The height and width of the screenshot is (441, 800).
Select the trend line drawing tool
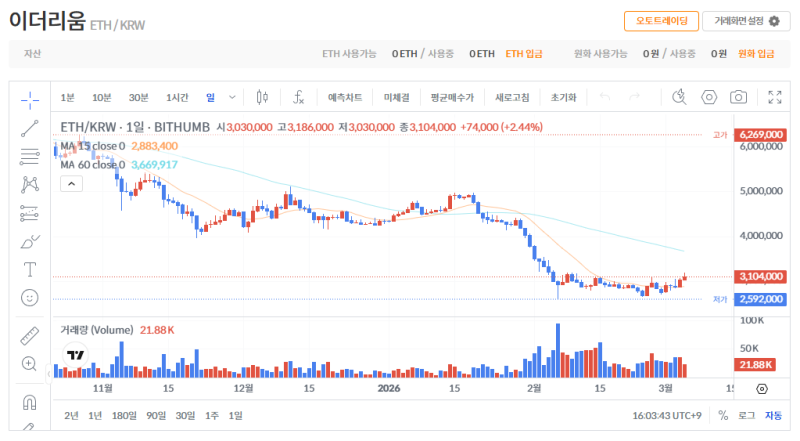[x=30, y=129]
